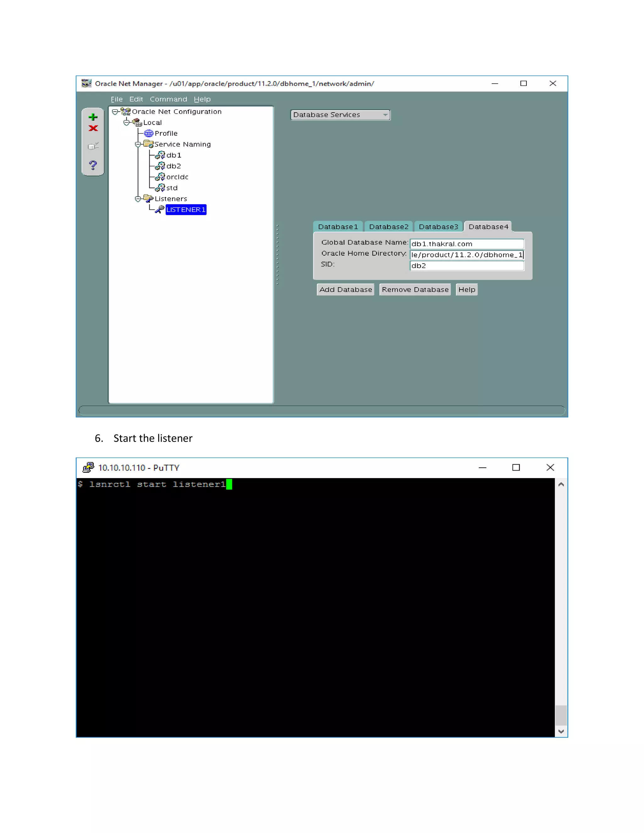Click the LISTENER1 listener icon
This screenshot has width=644, height=833.
(159, 209)
